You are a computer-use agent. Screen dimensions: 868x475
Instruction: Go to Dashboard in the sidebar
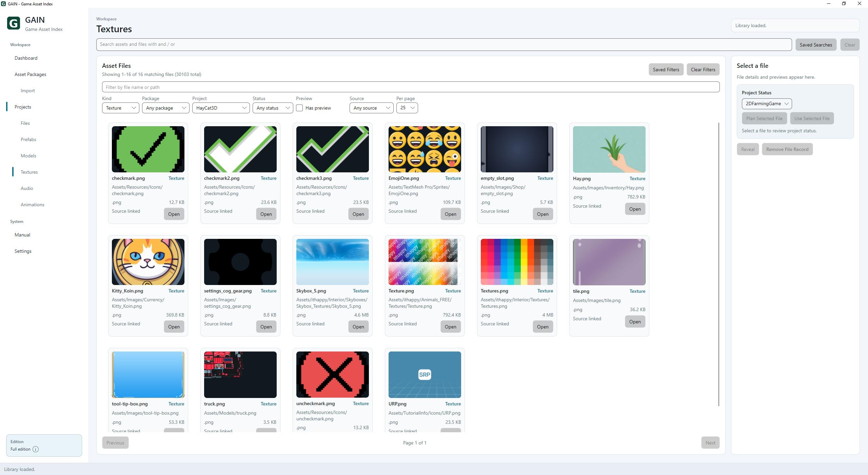point(26,58)
